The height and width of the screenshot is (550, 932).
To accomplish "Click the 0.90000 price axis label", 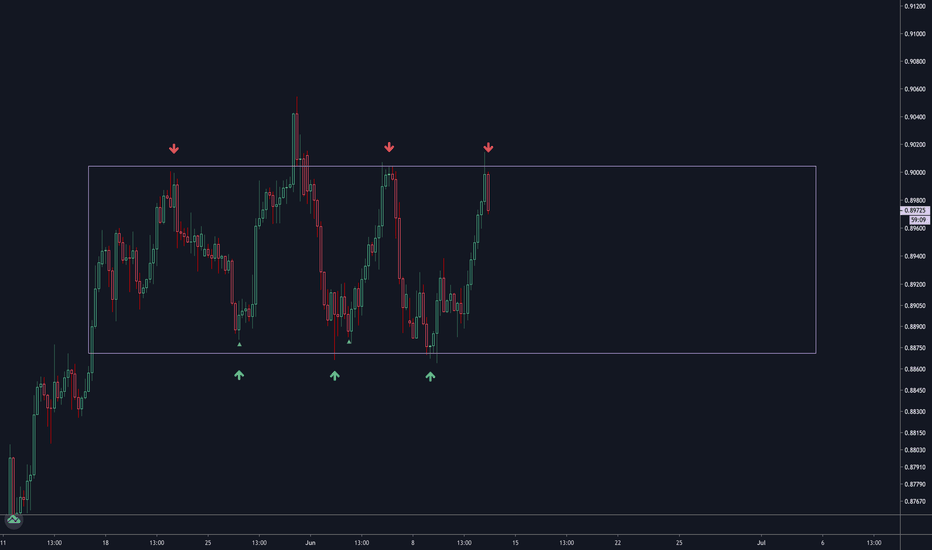I will pyautogui.click(x=915, y=172).
